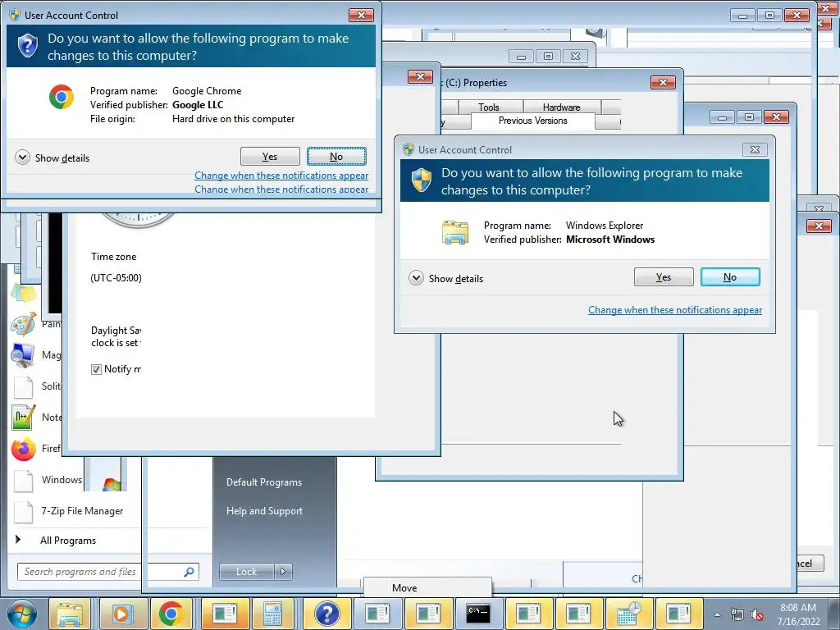Click No in the Google Chrome UAC
Viewport: 840px width, 630px height.
pos(336,157)
